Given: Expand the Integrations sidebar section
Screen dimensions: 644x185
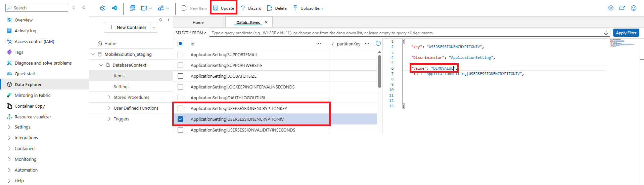Looking at the screenshot, I should pyautogui.click(x=9, y=138).
